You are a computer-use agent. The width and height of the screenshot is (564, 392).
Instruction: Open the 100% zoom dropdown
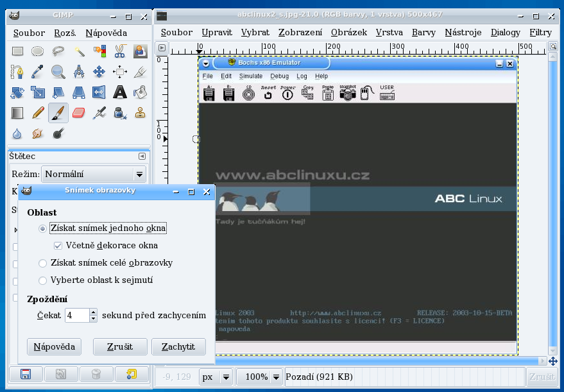(x=259, y=377)
